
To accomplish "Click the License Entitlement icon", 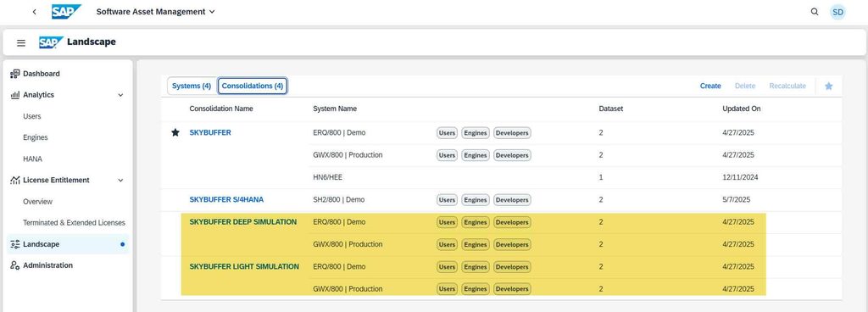I will tap(15, 181).
